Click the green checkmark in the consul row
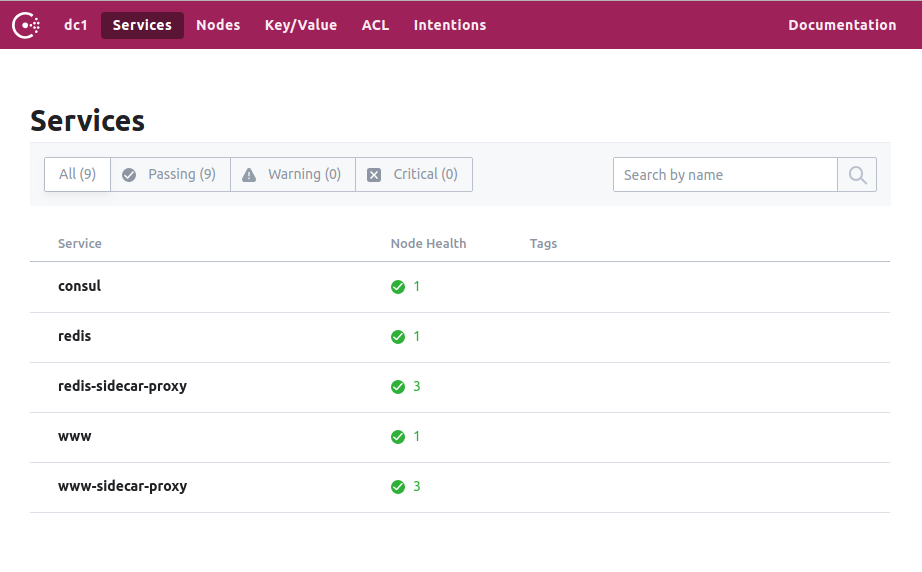The width and height of the screenshot is (922, 572). 398,287
